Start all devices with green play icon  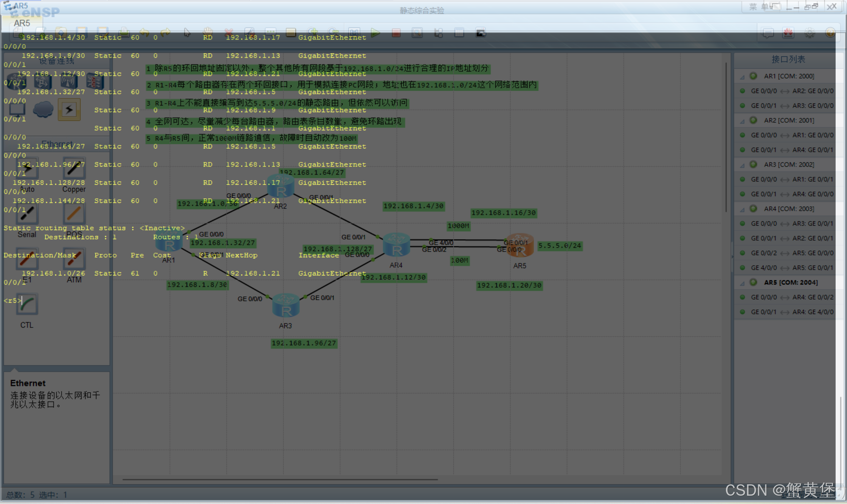click(x=375, y=33)
